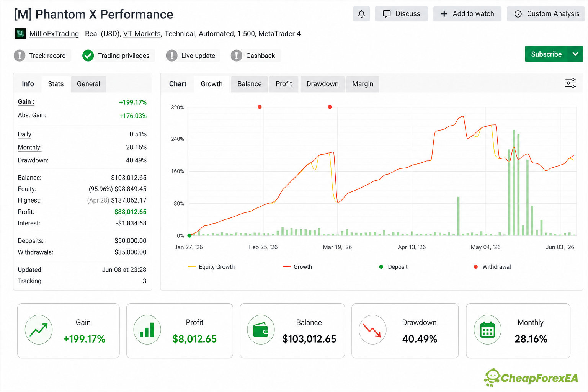Click the Drawdown card red arrow icon
Screen dimensions: 588x392
[372, 330]
